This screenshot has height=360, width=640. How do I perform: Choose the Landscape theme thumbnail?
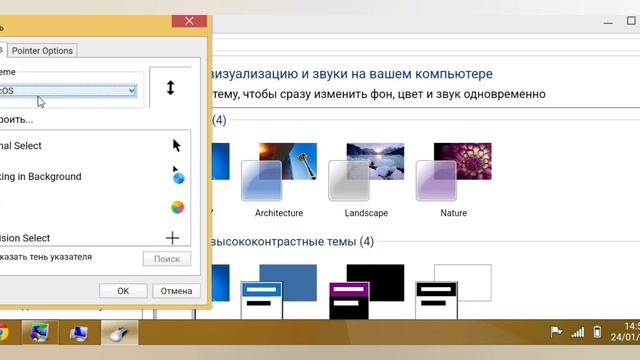click(x=366, y=171)
